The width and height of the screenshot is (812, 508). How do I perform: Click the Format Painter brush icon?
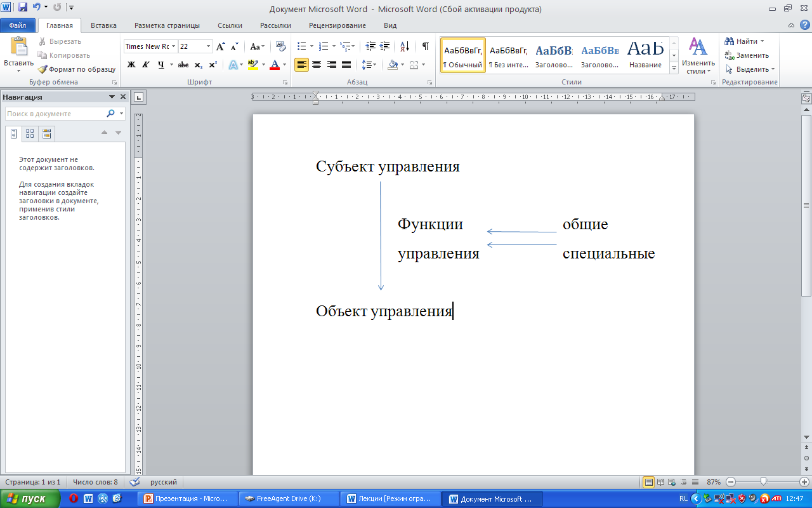[x=43, y=69]
